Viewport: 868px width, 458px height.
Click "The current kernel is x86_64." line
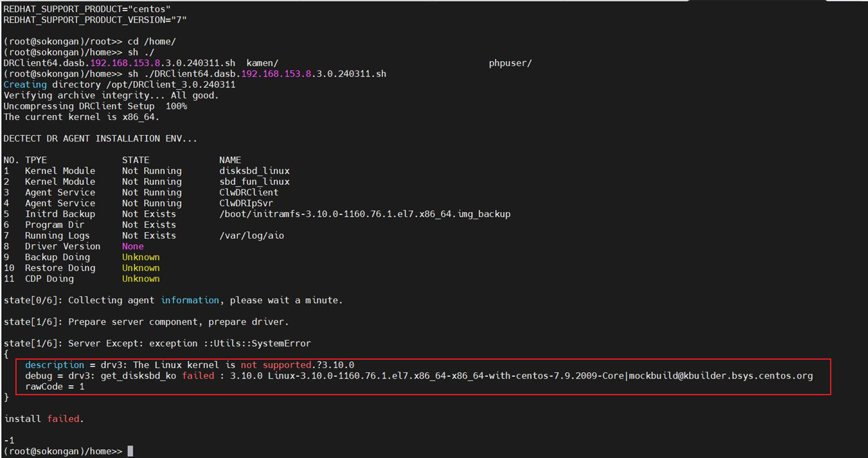82,117
